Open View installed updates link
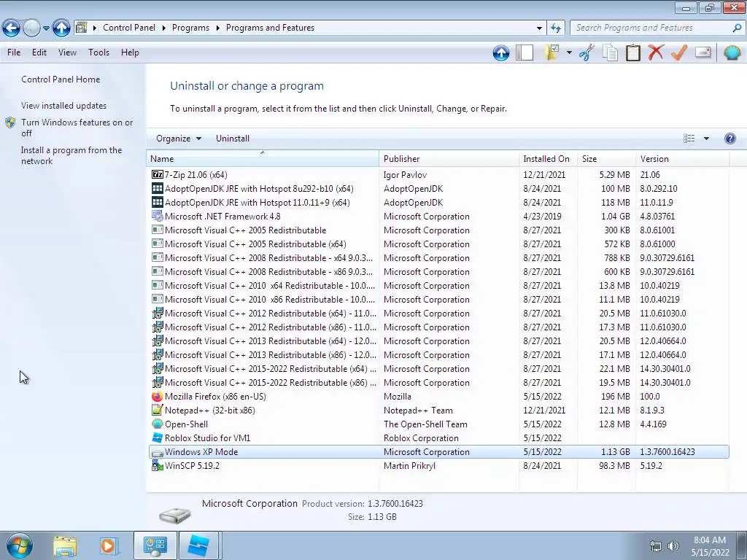Viewport: 747px width, 560px height. coord(63,106)
